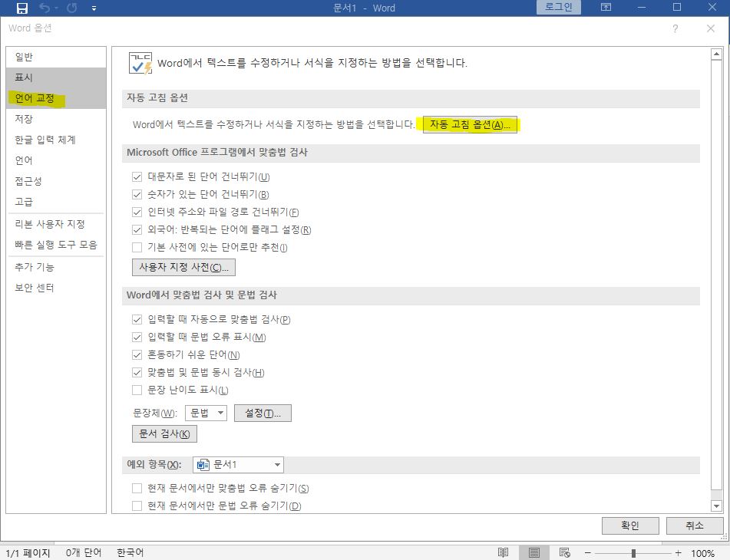The image size is (730, 560).
Task: Click the Save icon in the title bar
Action: (x=22, y=8)
